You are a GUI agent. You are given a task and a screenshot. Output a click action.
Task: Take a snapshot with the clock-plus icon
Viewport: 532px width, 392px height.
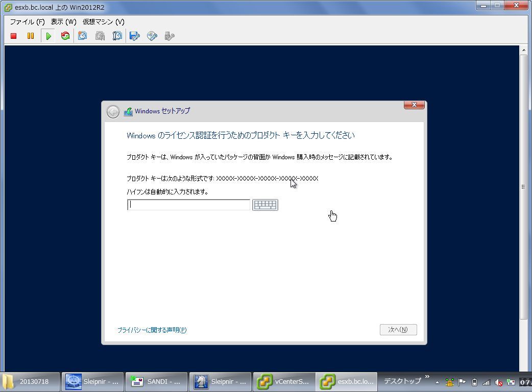82,36
